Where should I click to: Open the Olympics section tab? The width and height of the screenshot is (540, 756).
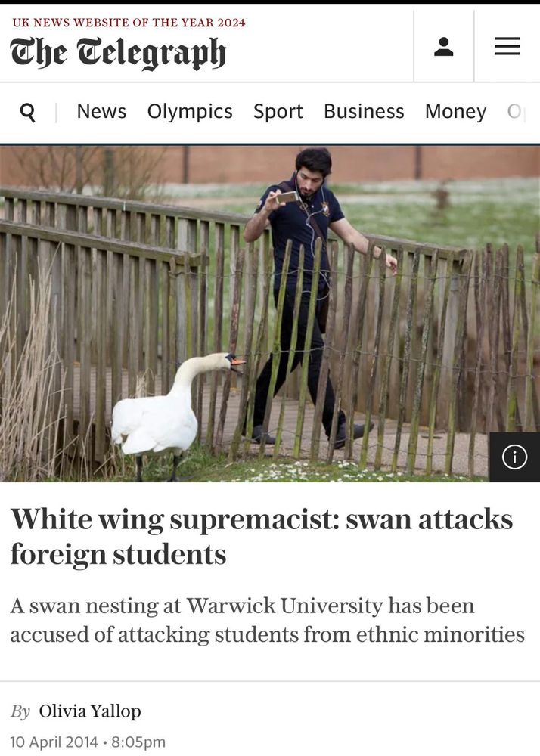coord(190,111)
